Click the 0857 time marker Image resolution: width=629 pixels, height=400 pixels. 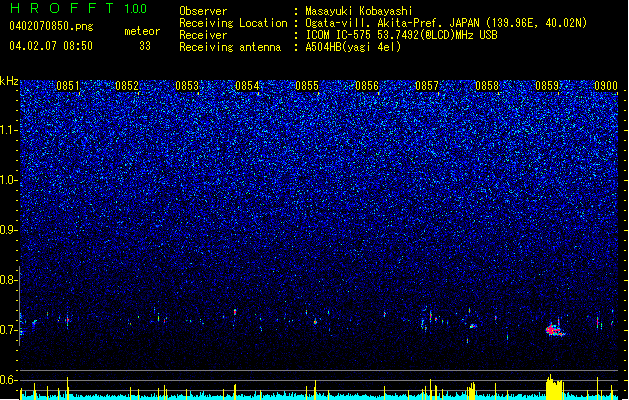427,85
